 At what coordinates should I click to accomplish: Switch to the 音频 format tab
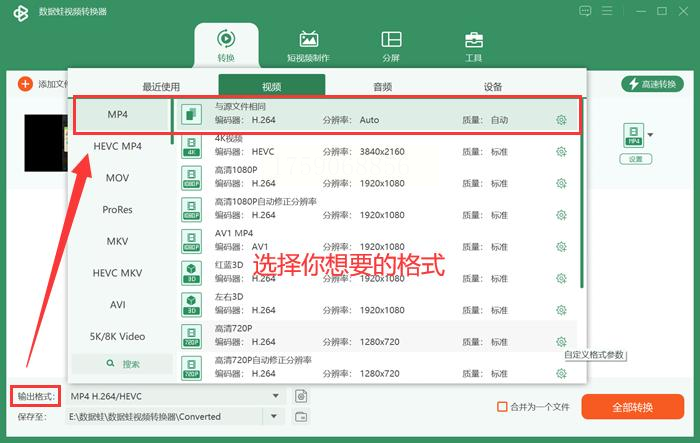(383, 87)
